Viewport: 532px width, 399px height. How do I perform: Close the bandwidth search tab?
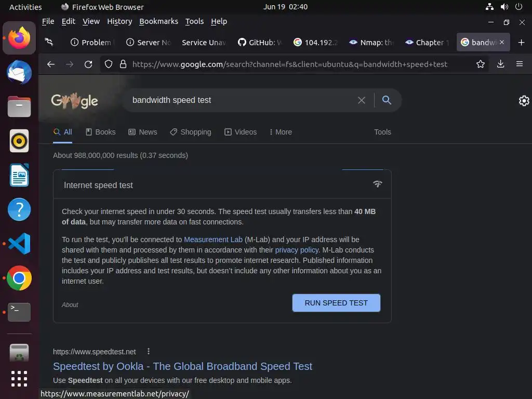click(x=502, y=42)
